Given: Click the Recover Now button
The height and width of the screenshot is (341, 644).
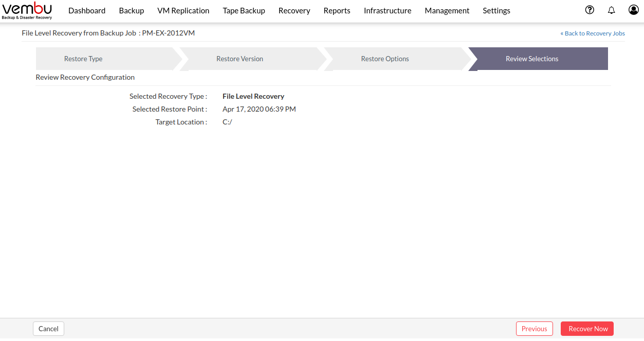Looking at the screenshot, I should tap(588, 329).
